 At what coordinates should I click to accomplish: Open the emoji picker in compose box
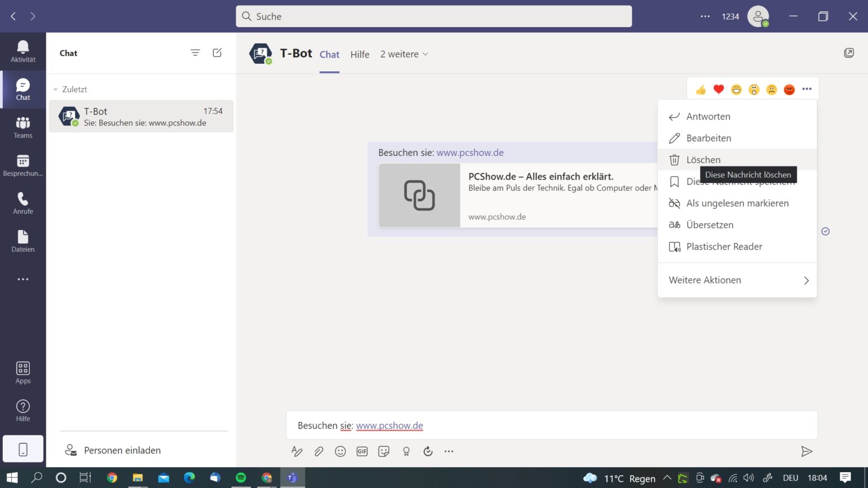[x=340, y=451]
